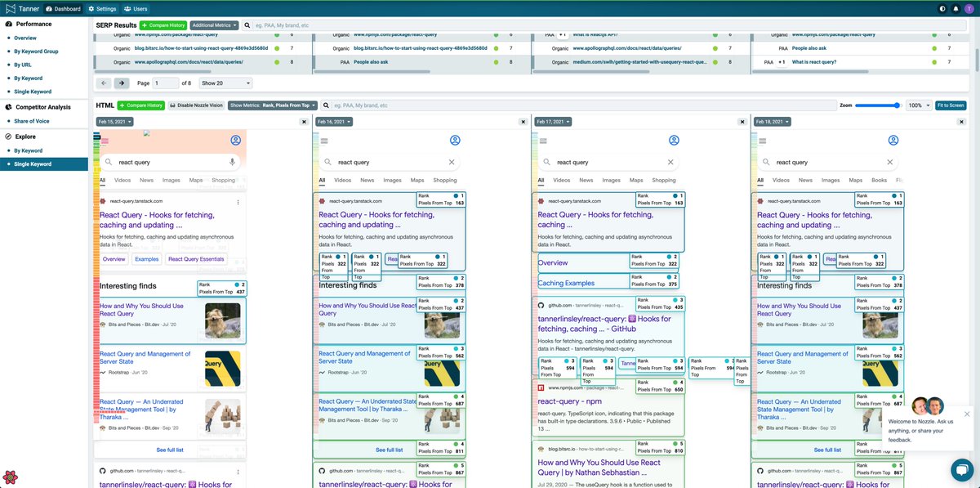Dismiss the Welcome to Nozzle chat popup
The width and height of the screenshot is (980, 488).
pos(967,414)
